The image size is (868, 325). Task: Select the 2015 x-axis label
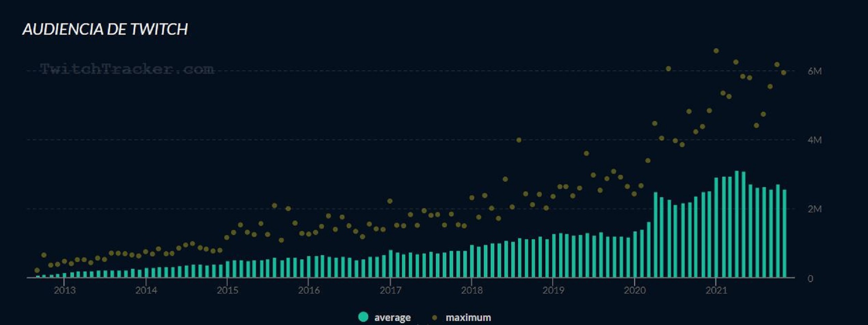[228, 290]
